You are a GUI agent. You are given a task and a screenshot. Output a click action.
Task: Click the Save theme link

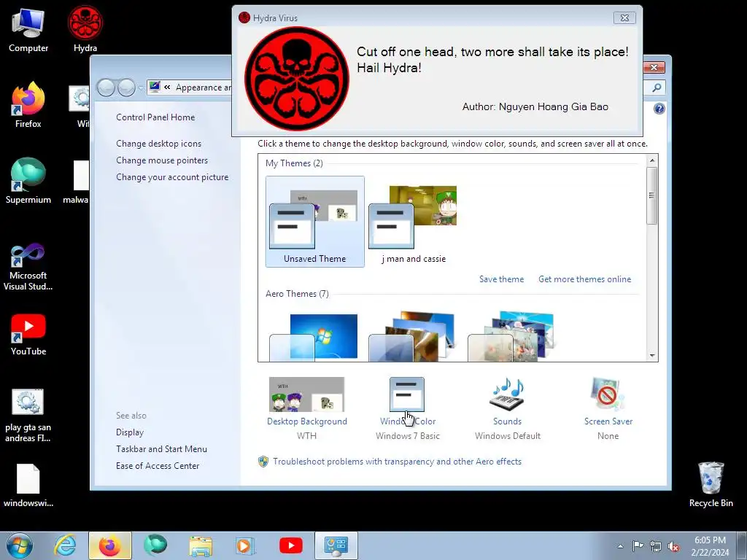(501, 279)
